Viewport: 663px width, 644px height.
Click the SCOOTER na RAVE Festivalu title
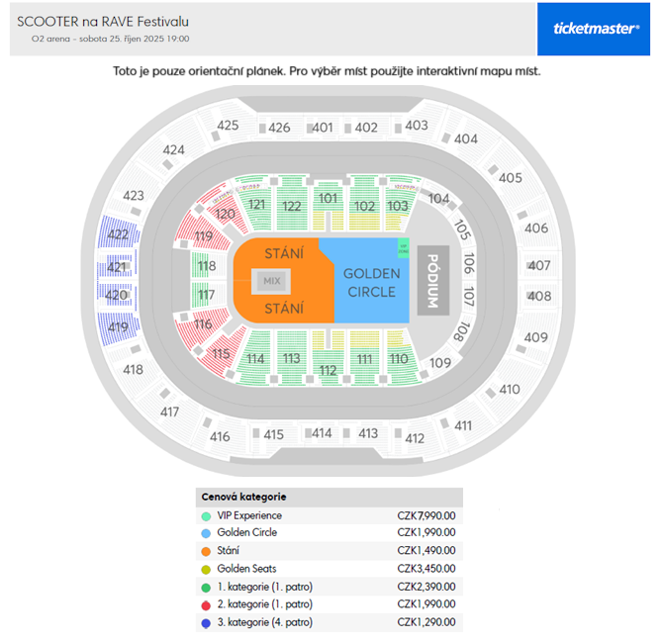click(x=103, y=22)
